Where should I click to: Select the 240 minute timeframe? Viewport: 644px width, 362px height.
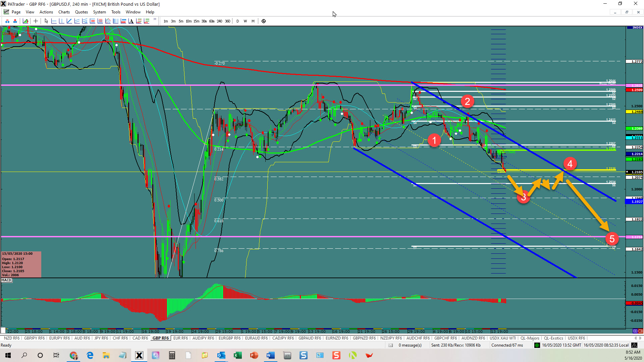219,21
